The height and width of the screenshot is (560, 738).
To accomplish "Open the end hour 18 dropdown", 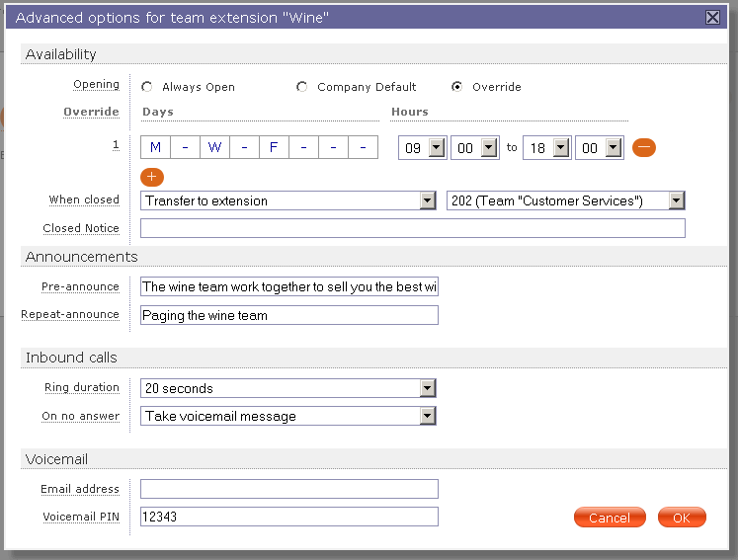I will 547,148.
